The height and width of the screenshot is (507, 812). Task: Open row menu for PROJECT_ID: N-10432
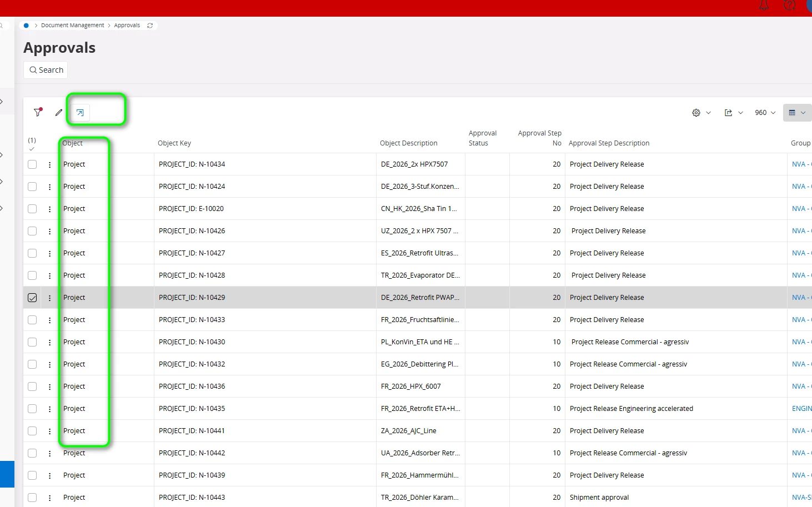pos(50,364)
